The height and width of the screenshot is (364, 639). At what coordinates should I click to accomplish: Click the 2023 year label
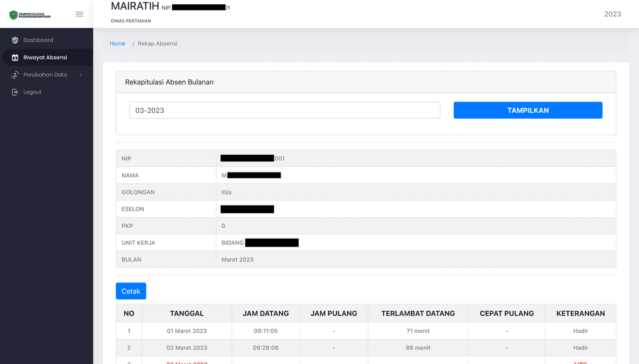coord(612,14)
